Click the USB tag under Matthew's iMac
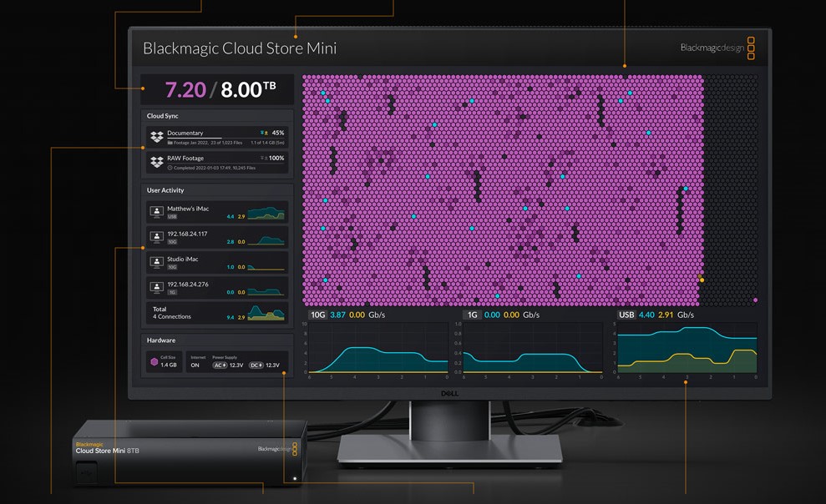The image size is (826, 504). tap(172, 217)
